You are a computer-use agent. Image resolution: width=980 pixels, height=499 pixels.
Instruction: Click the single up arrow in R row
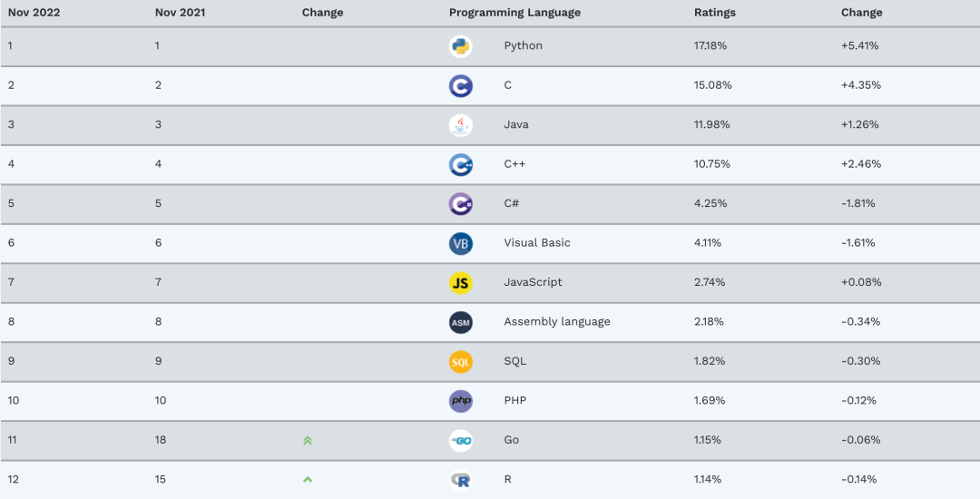308,479
